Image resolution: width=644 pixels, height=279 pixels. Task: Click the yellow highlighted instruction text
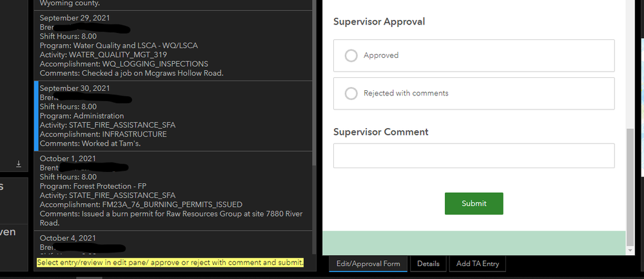click(170, 263)
